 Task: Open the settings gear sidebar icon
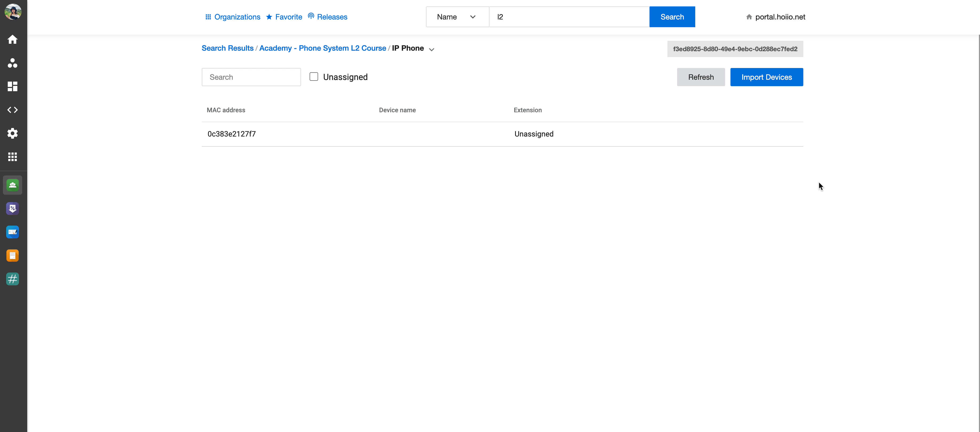tap(13, 134)
